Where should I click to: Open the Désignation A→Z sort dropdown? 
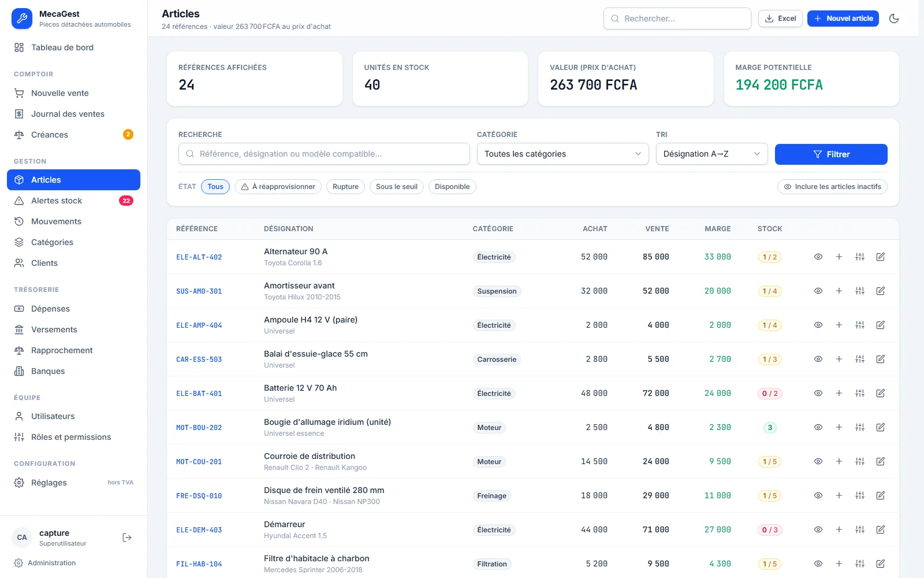point(711,154)
